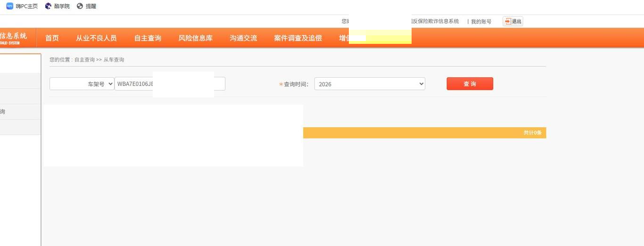Click the 共计0条 results header bar
This screenshot has height=246, width=644.
pyautogui.click(x=424, y=133)
